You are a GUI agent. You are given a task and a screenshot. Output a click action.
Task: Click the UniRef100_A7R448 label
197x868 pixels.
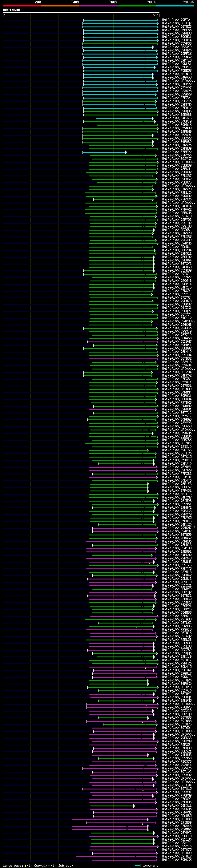click(177, 826)
